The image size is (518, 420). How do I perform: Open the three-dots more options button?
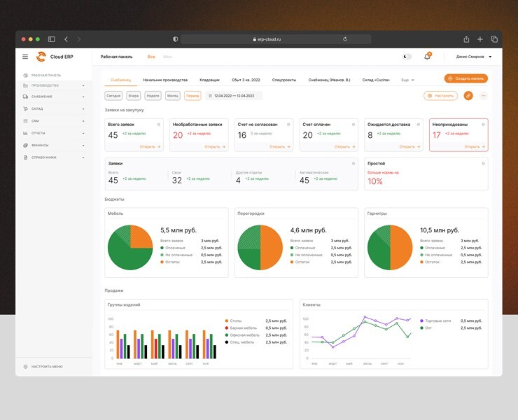coord(483,95)
